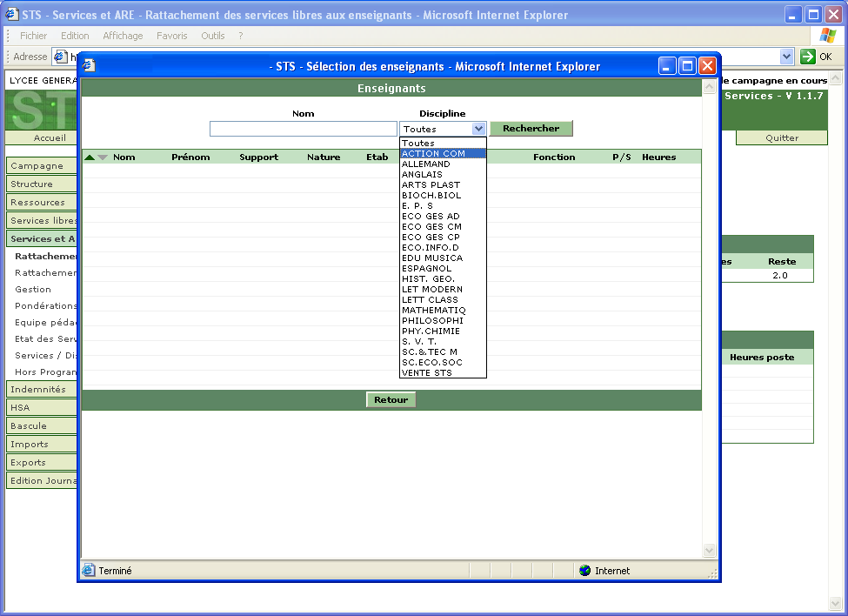Open Structure in the sidebar
The height and width of the screenshot is (616, 848).
[x=41, y=184]
